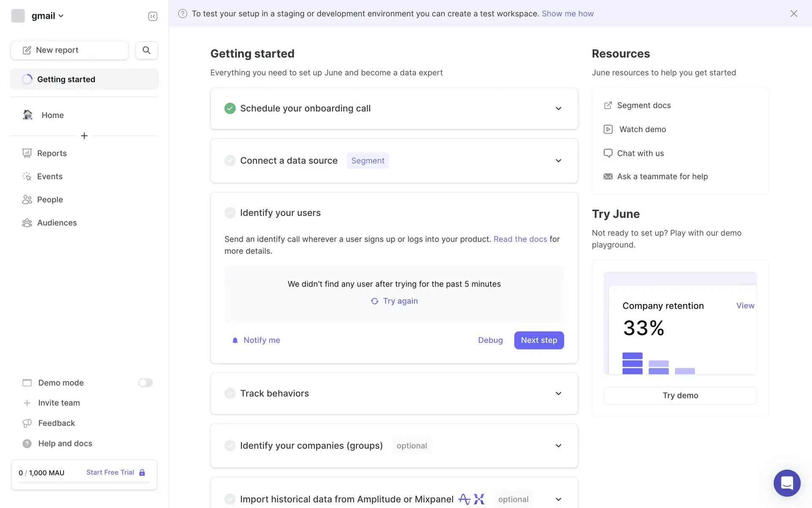The image size is (812, 508).
Task: Click the bell Notify me icon
Action: (235, 340)
